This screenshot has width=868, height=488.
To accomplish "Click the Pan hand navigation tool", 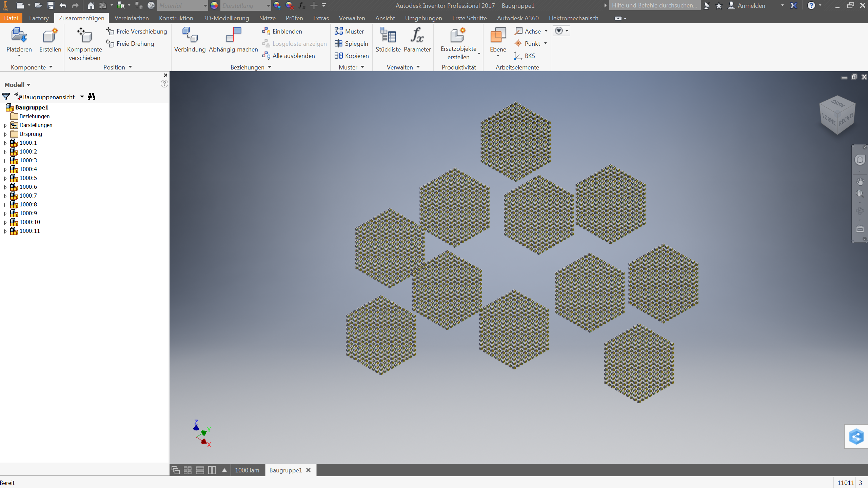I will [860, 182].
